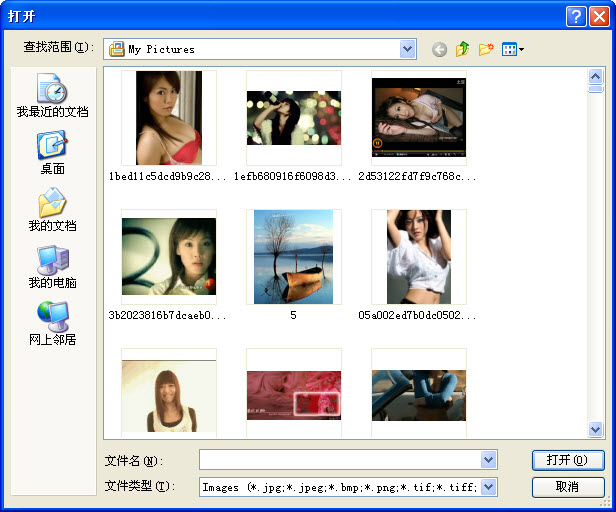Click the 文件名 input field
Viewport: 616px width, 512px height.
(x=340, y=460)
